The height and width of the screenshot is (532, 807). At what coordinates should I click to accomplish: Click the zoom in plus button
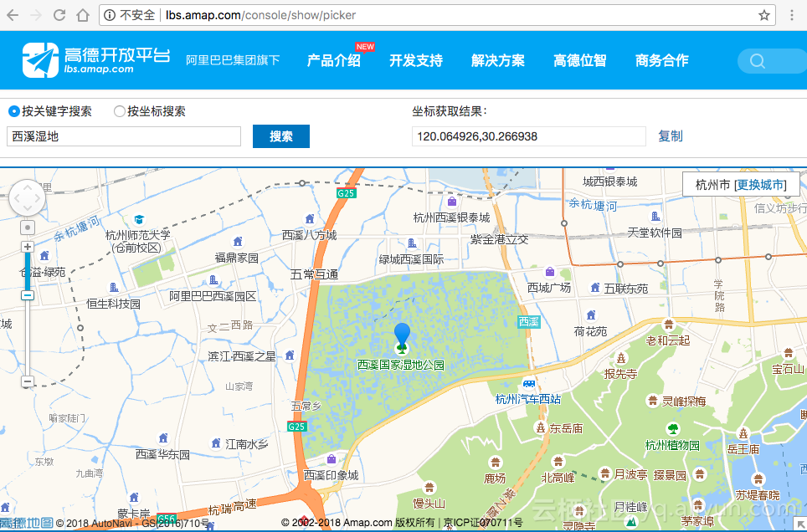(28, 247)
